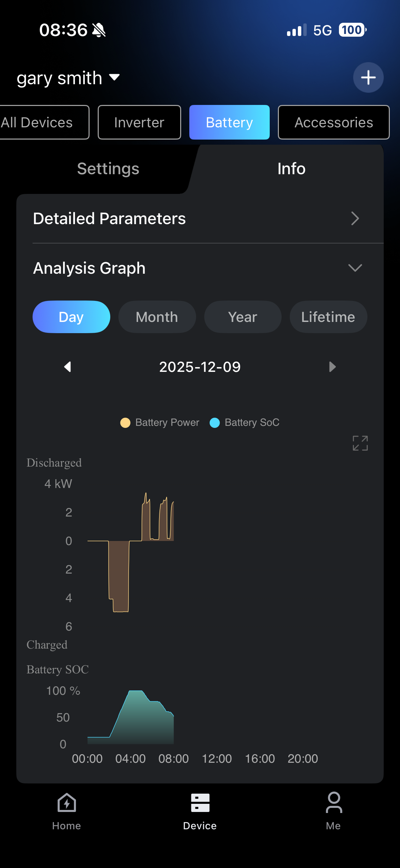Screen dimensions: 400x868
Task: Select the Inverter device filter
Action: coord(139,122)
